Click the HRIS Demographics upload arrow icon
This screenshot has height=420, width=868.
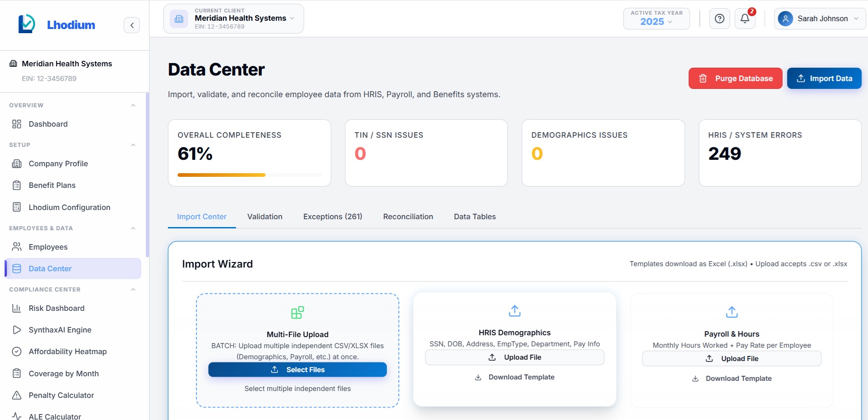coord(515,311)
